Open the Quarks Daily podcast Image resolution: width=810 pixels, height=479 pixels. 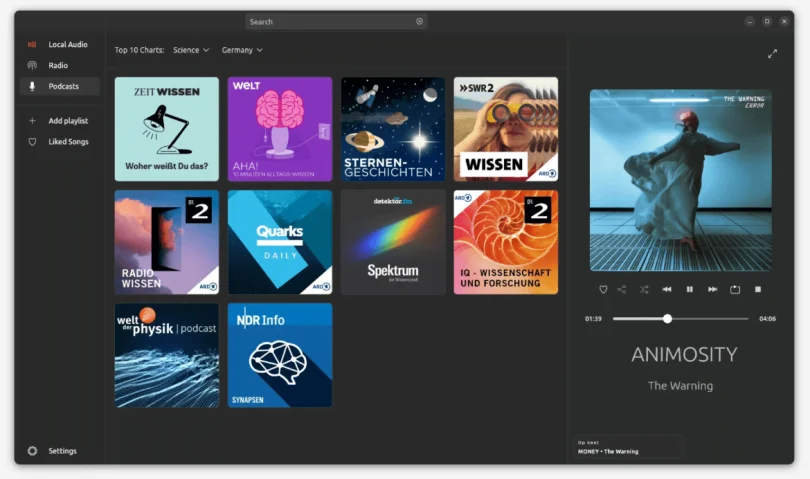pos(280,242)
